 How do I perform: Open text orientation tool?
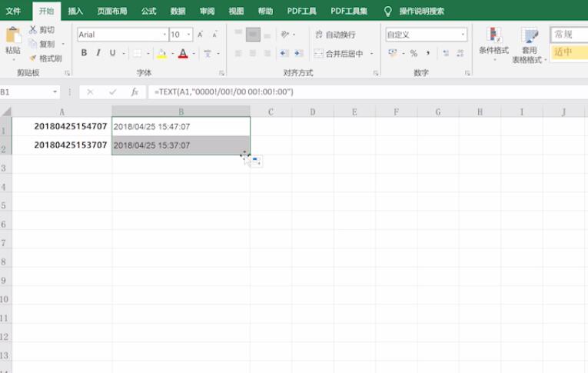pos(285,35)
